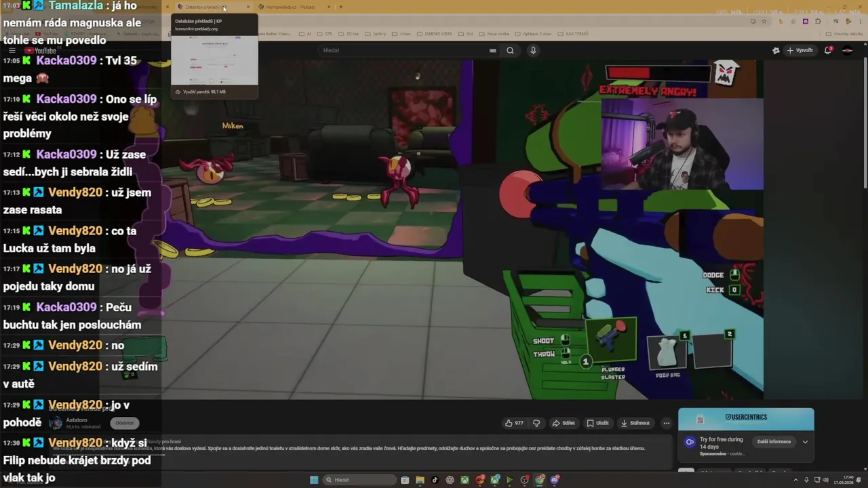Viewport: 868px width, 488px height.
Task: Open the system tray volume icon
Action: [825, 480]
